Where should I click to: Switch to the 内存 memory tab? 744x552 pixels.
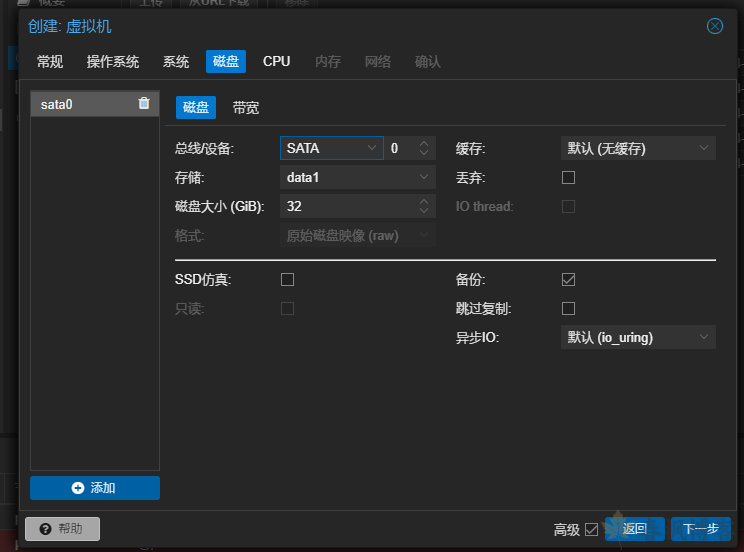(x=328, y=62)
